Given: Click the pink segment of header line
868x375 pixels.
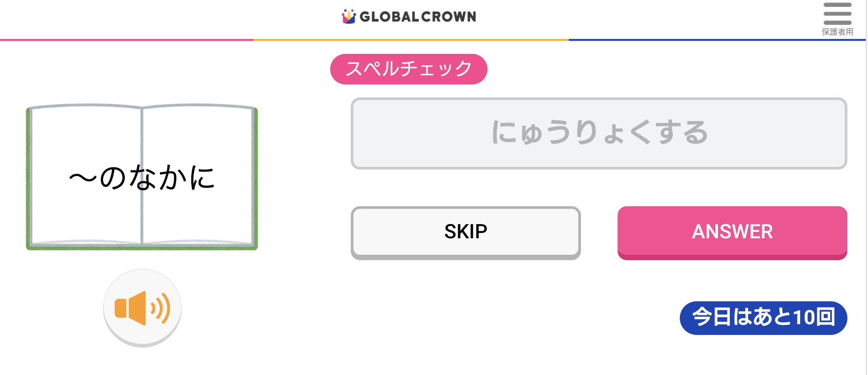Looking at the screenshot, I should 126,40.
